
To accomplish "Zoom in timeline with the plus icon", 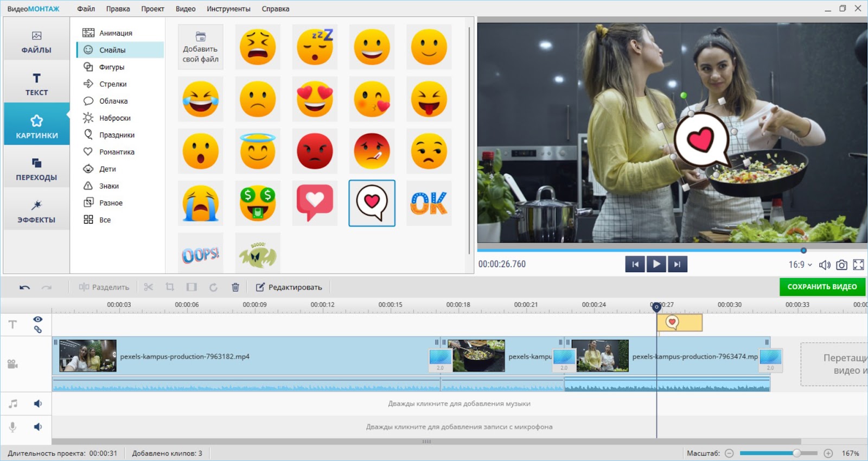I will pyautogui.click(x=828, y=453).
